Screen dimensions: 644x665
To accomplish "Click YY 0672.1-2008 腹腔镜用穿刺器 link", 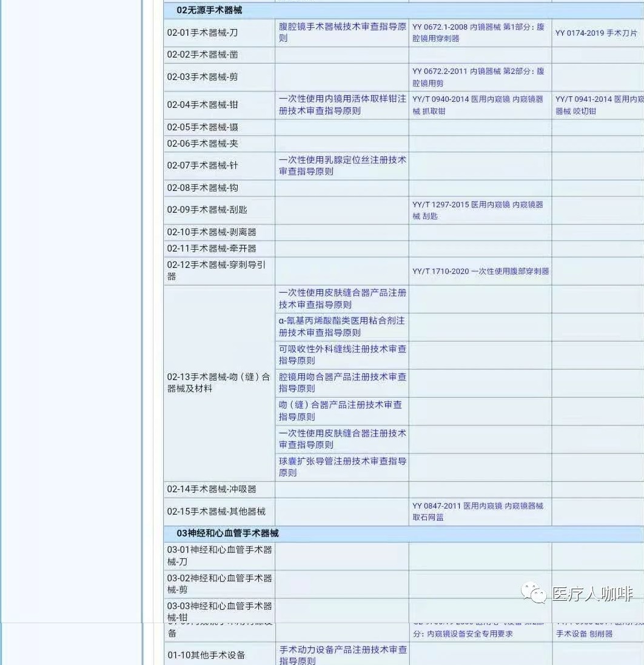I will tap(478, 33).
